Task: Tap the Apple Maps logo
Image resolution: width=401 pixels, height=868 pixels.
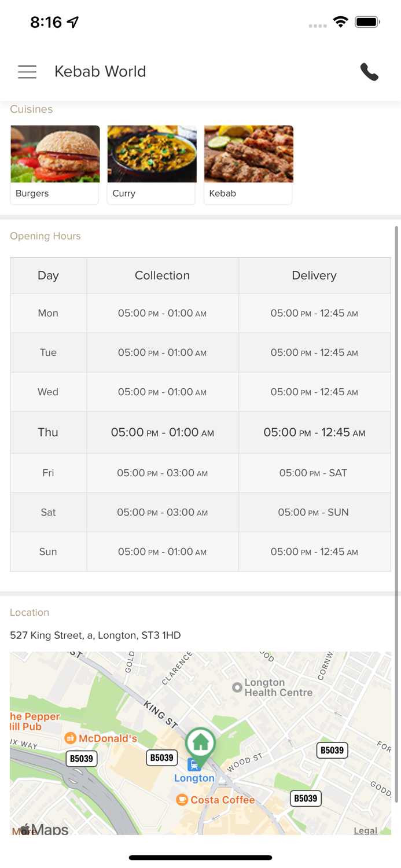Action: coord(45,830)
